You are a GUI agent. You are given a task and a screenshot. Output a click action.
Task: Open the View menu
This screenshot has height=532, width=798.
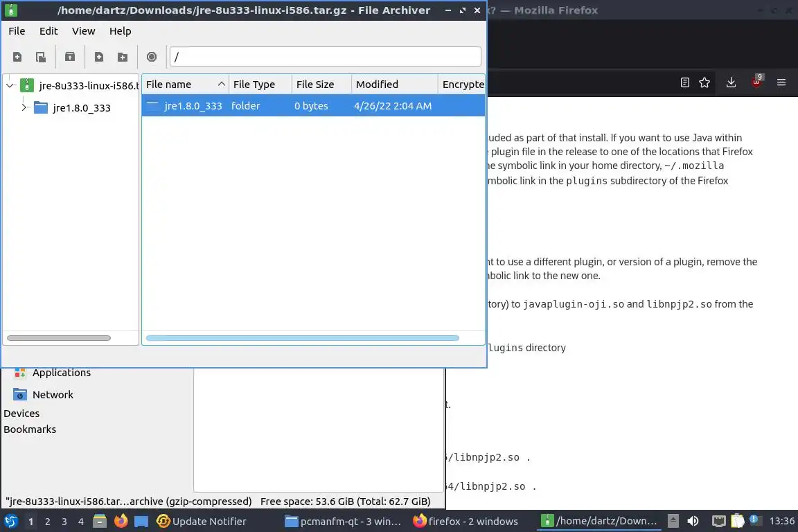tap(83, 31)
